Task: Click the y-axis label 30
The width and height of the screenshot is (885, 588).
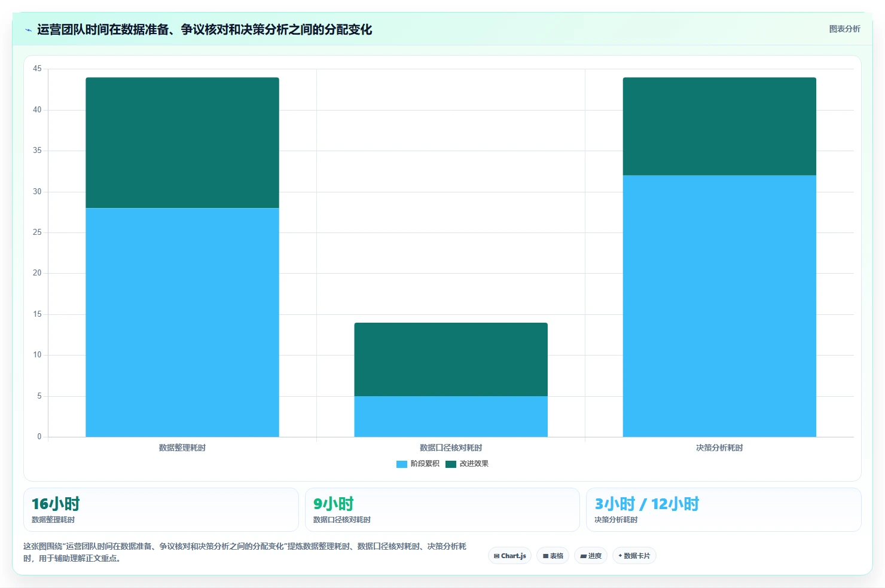Action: [37, 192]
